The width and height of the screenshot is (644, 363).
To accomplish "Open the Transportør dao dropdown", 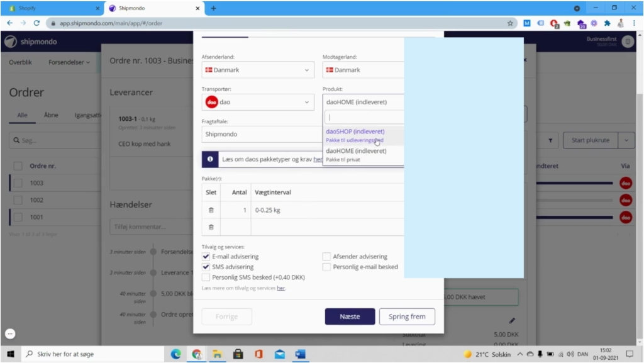I will tap(258, 102).
